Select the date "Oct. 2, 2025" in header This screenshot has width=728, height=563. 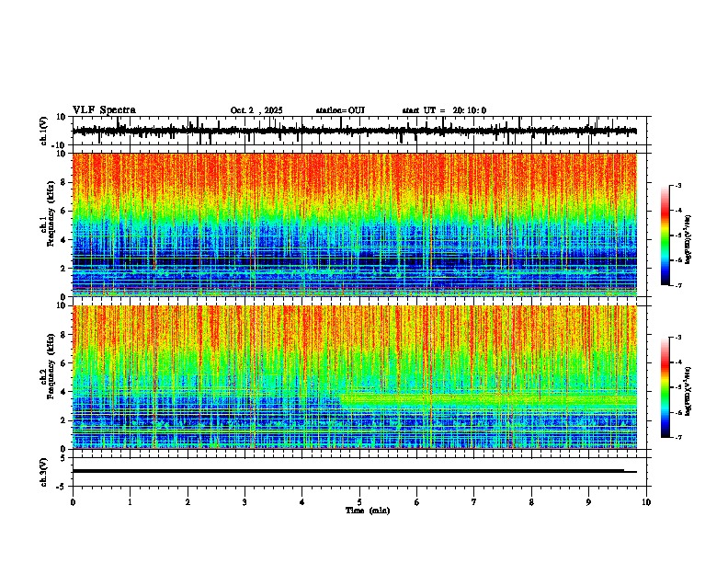256,110
